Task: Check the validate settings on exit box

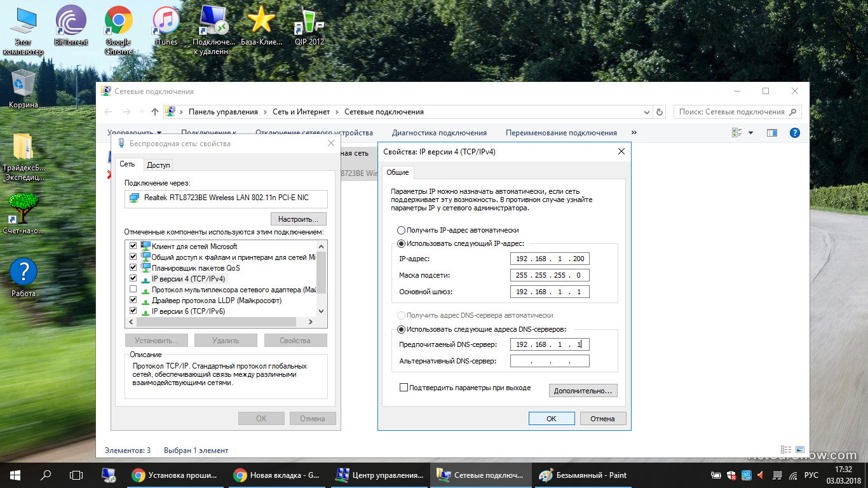Action: (x=403, y=388)
